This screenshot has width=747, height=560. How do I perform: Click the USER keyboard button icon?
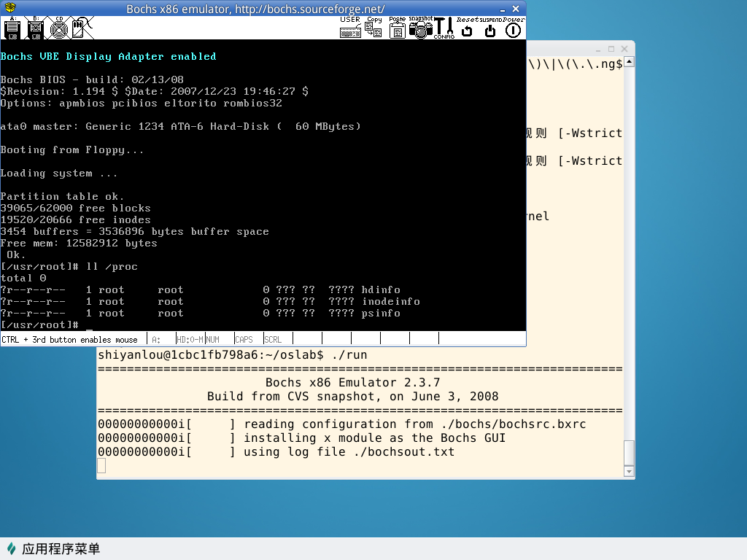coord(350,28)
